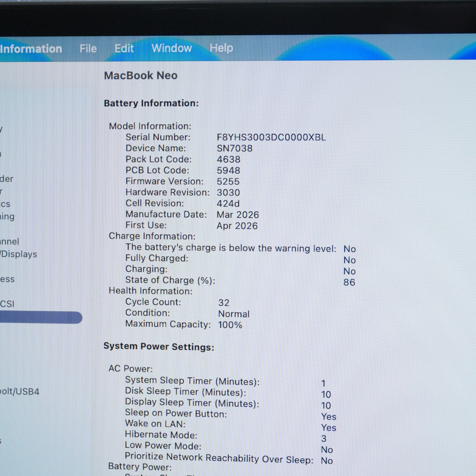Viewport: 476px width, 476px height.
Task: Open the Edit menu
Action: pyautogui.click(x=124, y=48)
